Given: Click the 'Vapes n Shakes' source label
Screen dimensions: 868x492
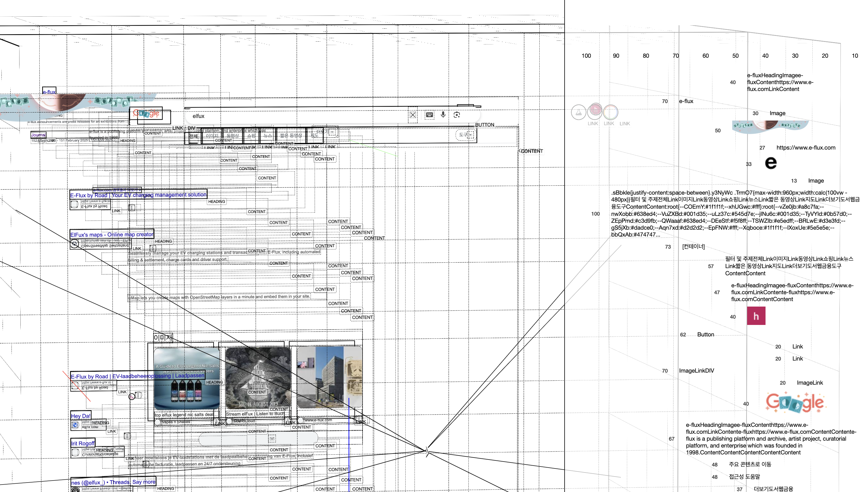Looking at the screenshot, I should coord(175,422).
